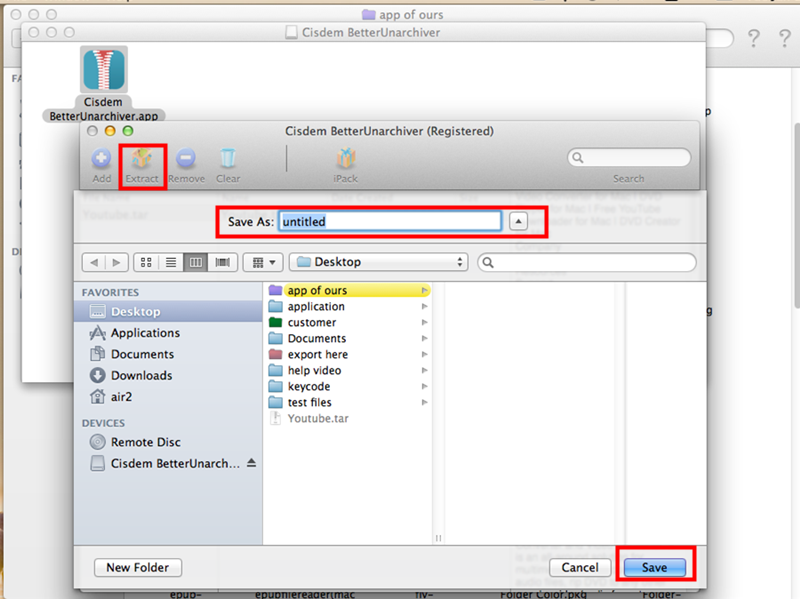Select the Cisdem BetterUnarchiver.app icon
The image size is (800, 599).
104,70
